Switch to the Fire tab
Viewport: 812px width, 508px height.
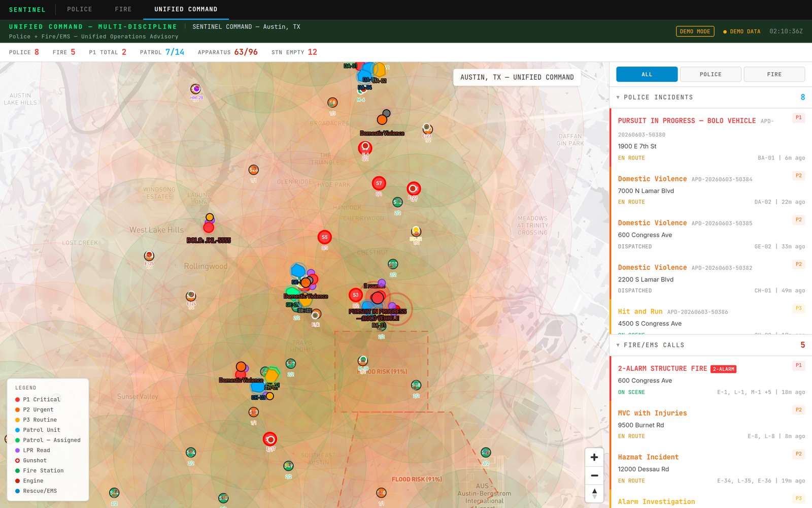[123, 9]
